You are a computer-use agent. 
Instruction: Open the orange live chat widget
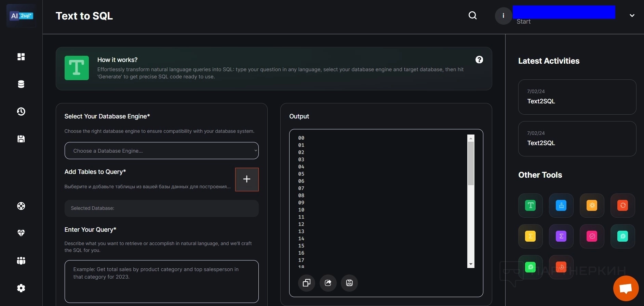(626, 288)
